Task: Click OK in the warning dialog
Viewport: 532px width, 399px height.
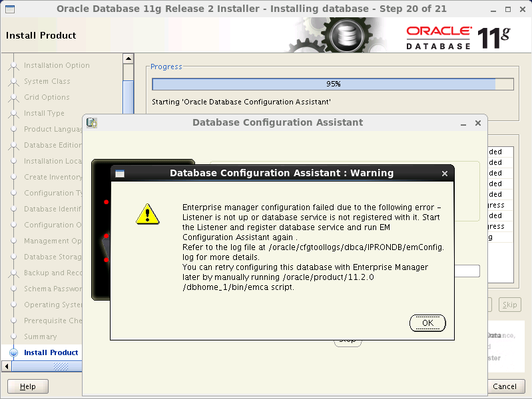Action: pos(427,323)
